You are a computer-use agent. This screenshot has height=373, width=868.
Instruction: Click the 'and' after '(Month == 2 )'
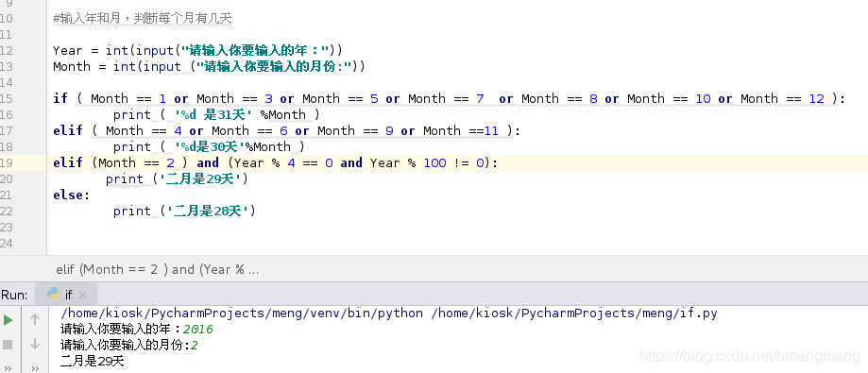click(x=208, y=162)
